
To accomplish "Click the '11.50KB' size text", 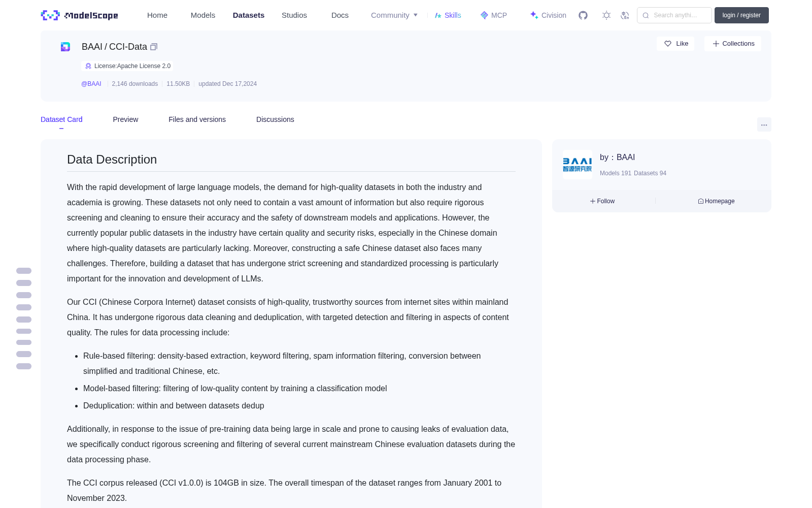I will pos(178,84).
